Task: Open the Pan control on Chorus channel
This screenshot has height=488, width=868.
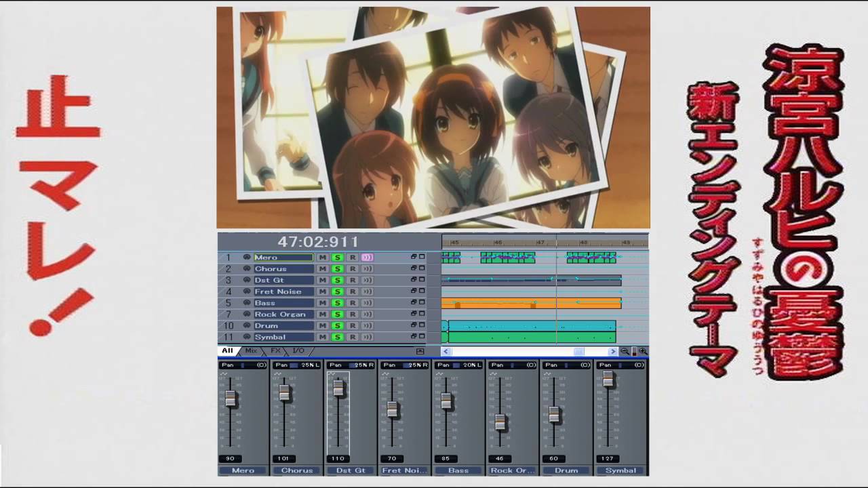Action: tap(296, 365)
